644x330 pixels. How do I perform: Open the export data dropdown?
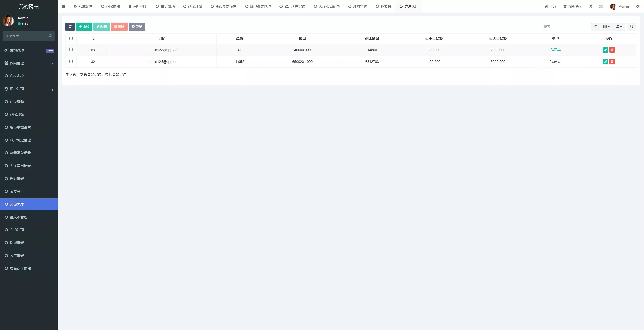[x=619, y=27]
